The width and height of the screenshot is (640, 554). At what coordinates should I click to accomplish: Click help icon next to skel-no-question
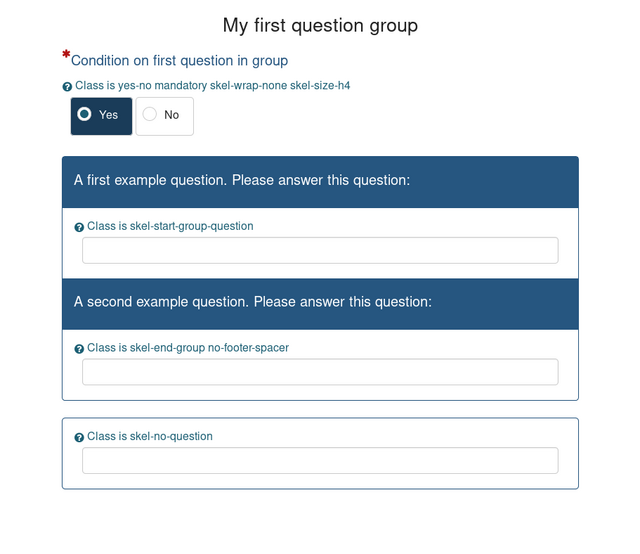point(79,437)
